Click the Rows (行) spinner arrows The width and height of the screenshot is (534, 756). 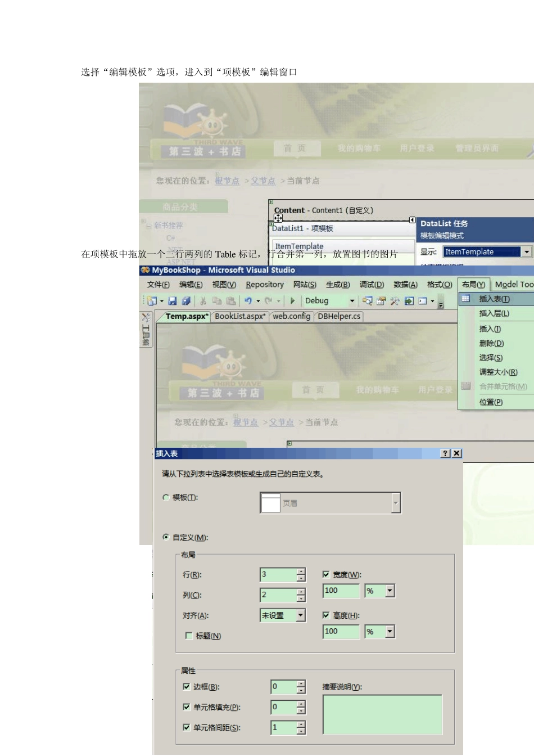pos(301,574)
